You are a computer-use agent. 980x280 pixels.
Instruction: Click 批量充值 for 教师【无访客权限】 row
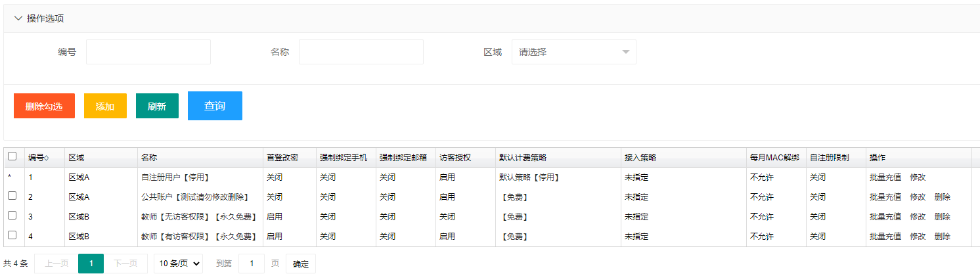tap(885, 217)
